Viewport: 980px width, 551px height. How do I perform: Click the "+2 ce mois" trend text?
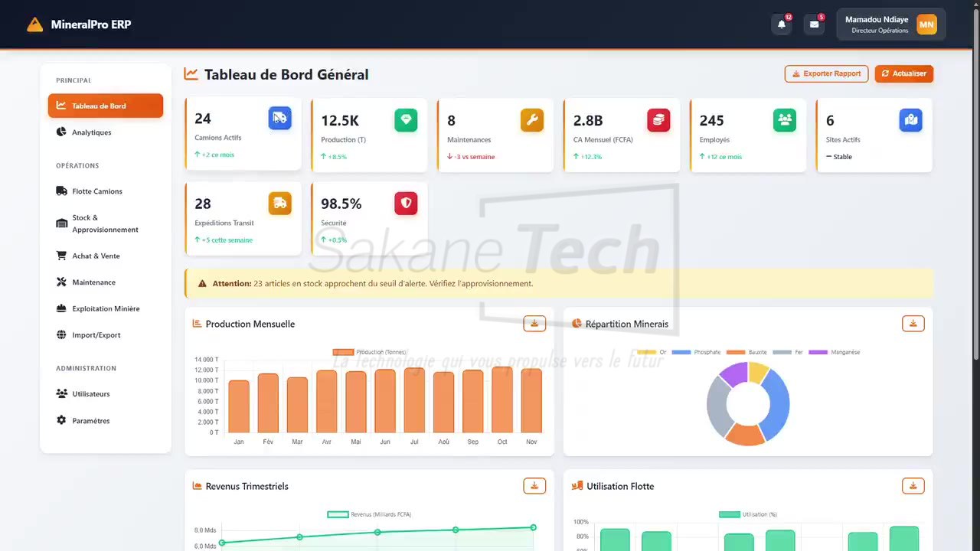click(x=214, y=155)
